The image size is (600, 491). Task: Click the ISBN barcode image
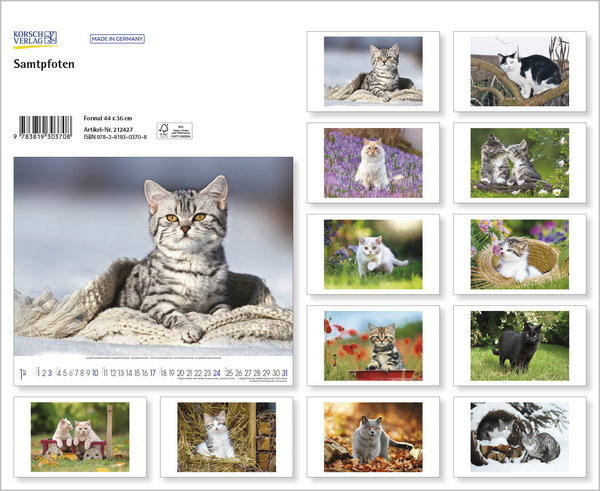pyautogui.click(x=45, y=128)
